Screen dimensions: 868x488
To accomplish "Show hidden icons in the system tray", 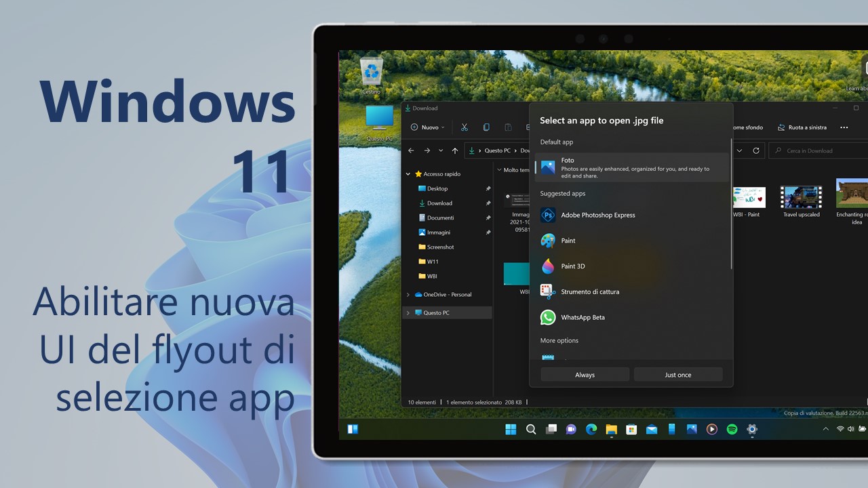I will 825,429.
